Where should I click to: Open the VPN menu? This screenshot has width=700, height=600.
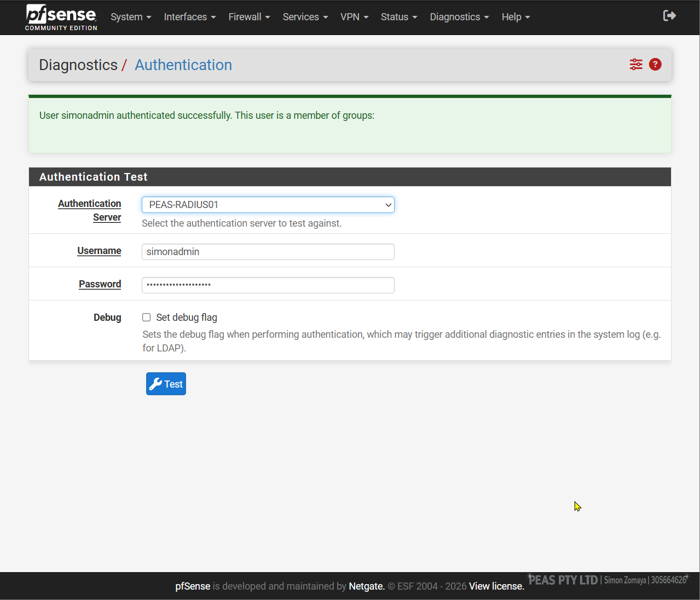pos(355,17)
